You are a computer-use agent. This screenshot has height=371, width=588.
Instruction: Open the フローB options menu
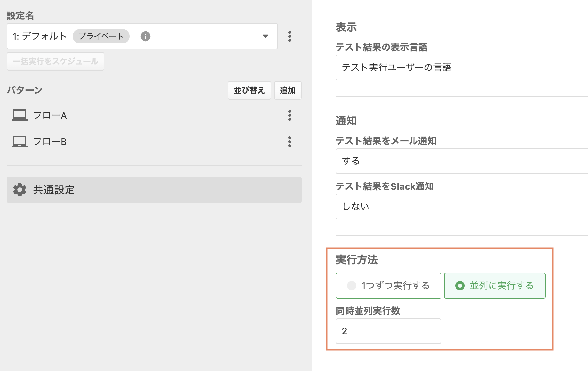coord(290,142)
